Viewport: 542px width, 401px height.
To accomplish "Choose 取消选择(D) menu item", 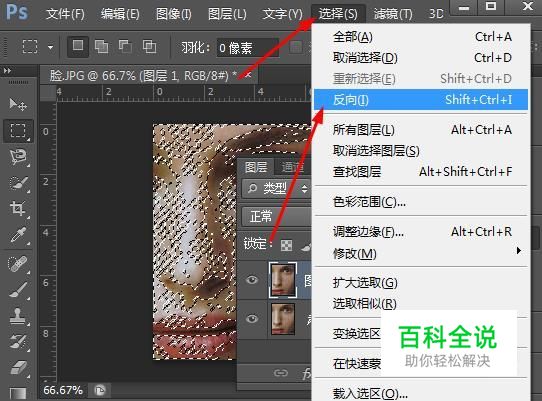I will click(x=421, y=58).
